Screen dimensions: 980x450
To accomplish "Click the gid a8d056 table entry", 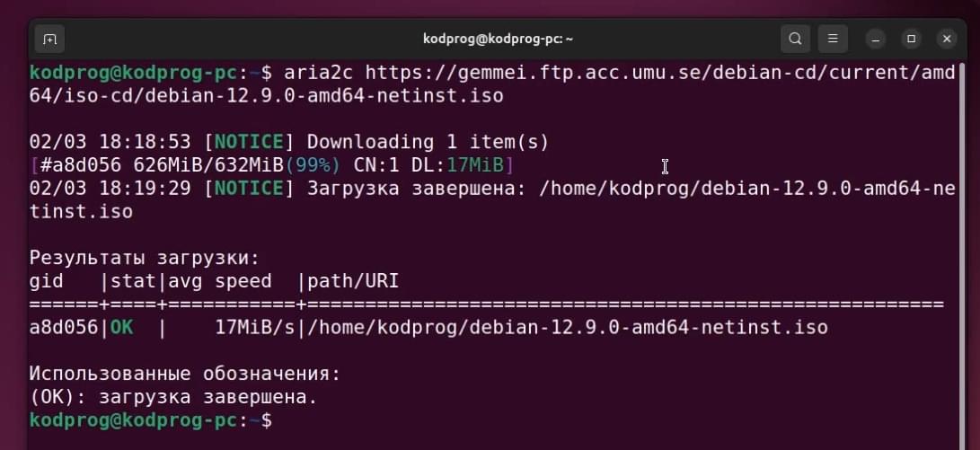I will point(64,327).
